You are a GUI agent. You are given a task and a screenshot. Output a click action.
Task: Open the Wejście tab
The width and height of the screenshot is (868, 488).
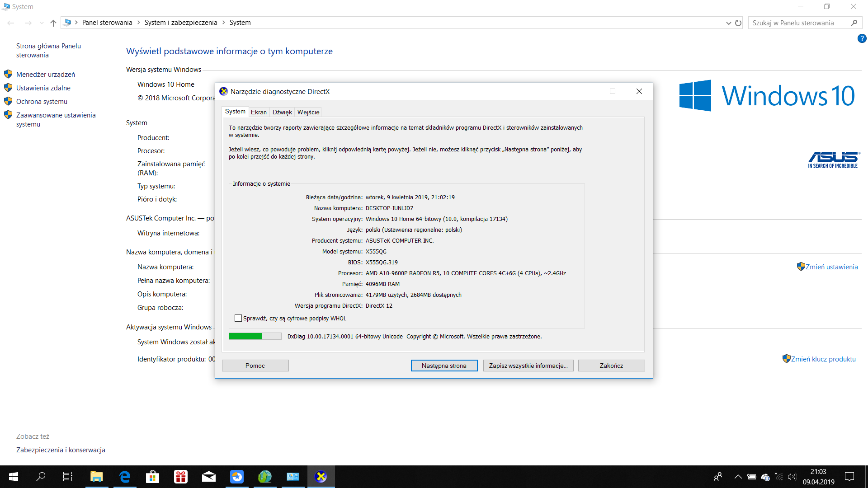coord(308,112)
